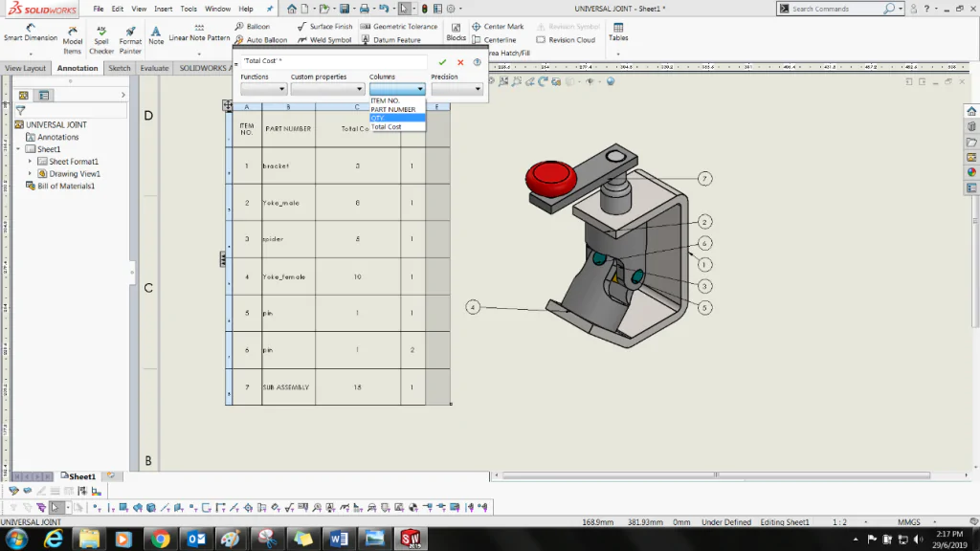980x551 pixels.
Task: Click the Save icon in title bar
Action: click(345, 9)
